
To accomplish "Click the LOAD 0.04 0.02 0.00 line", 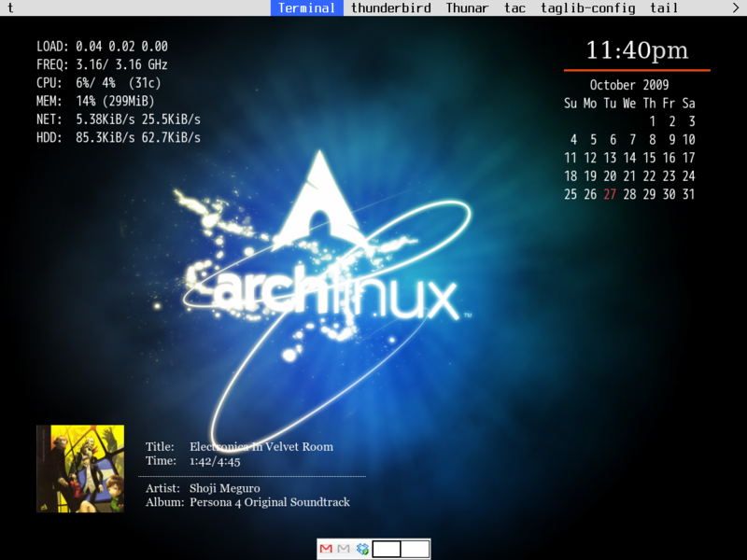I will pyautogui.click(x=102, y=46).
